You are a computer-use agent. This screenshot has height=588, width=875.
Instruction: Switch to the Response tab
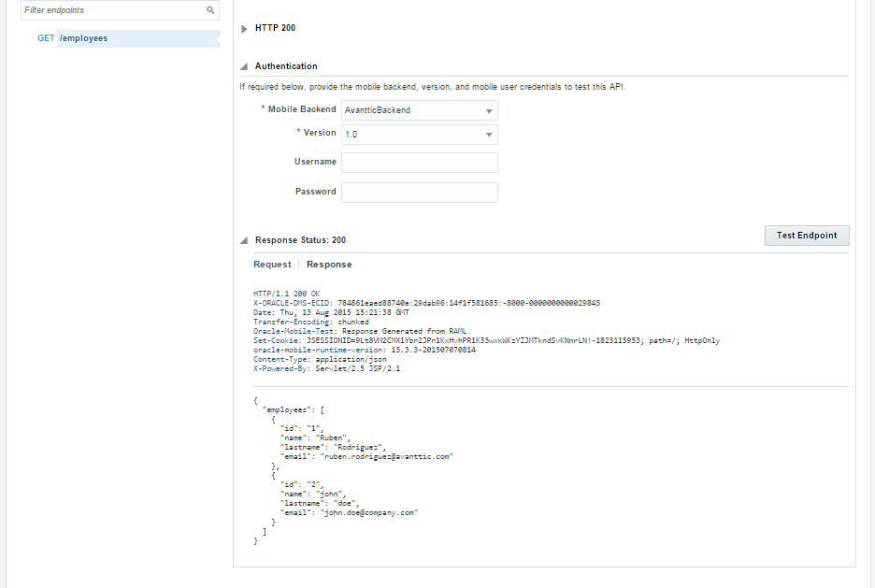tap(329, 265)
